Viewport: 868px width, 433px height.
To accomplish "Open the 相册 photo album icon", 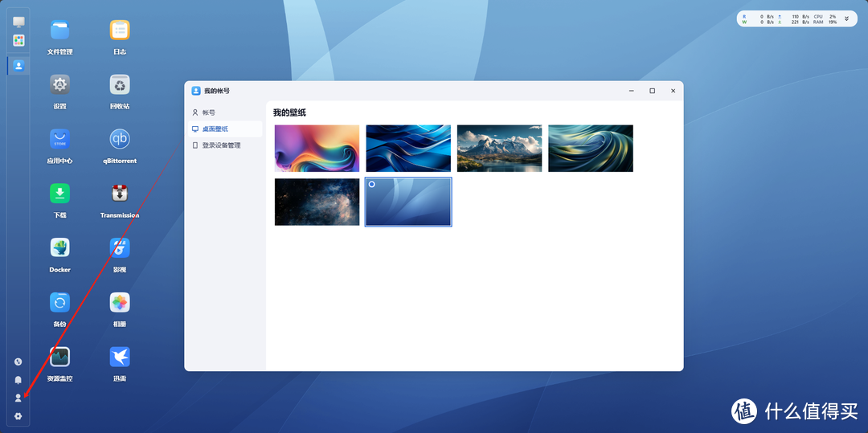I will pos(120,303).
